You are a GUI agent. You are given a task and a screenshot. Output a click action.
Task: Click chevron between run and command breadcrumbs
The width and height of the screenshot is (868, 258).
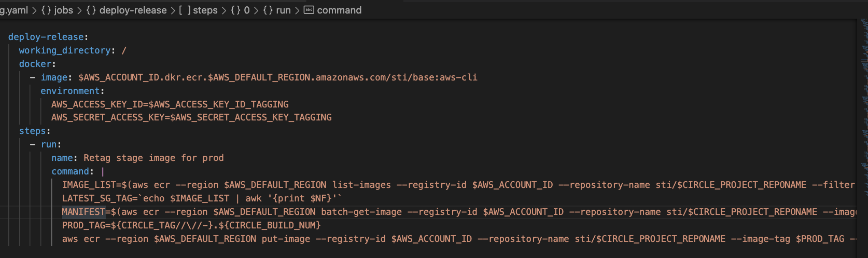(297, 10)
